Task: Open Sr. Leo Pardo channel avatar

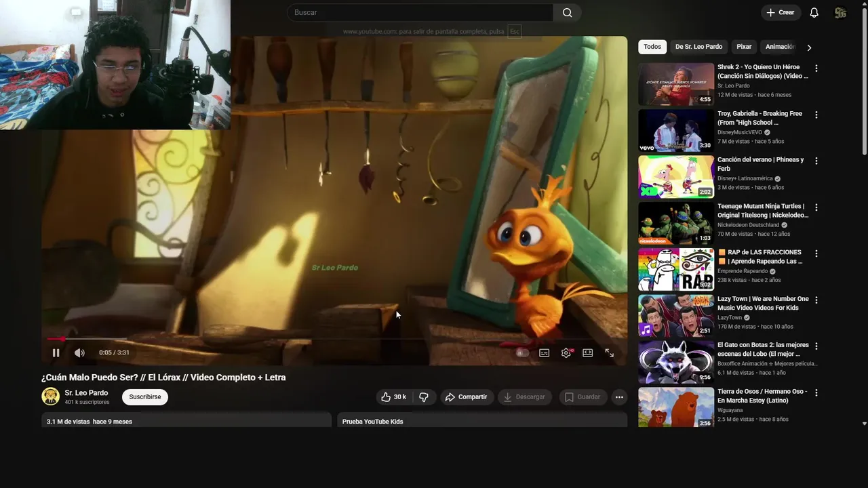Action: pos(51,396)
